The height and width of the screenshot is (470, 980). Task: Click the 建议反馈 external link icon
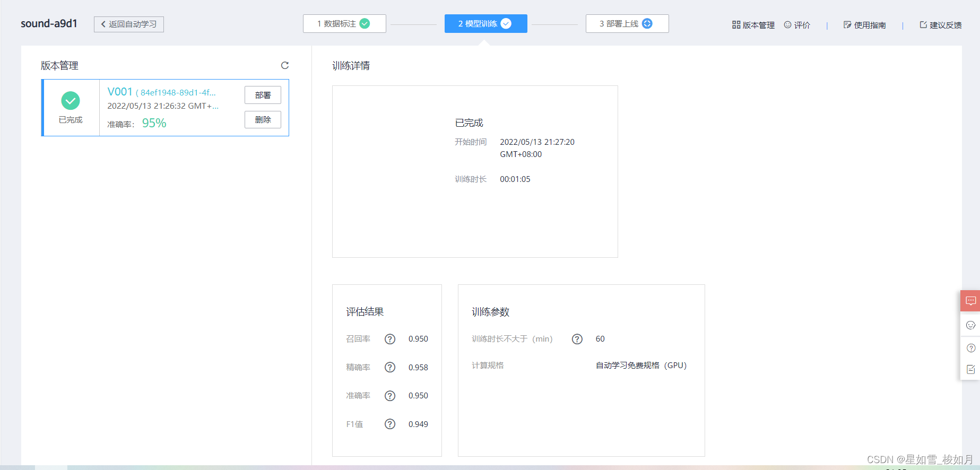coord(923,24)
